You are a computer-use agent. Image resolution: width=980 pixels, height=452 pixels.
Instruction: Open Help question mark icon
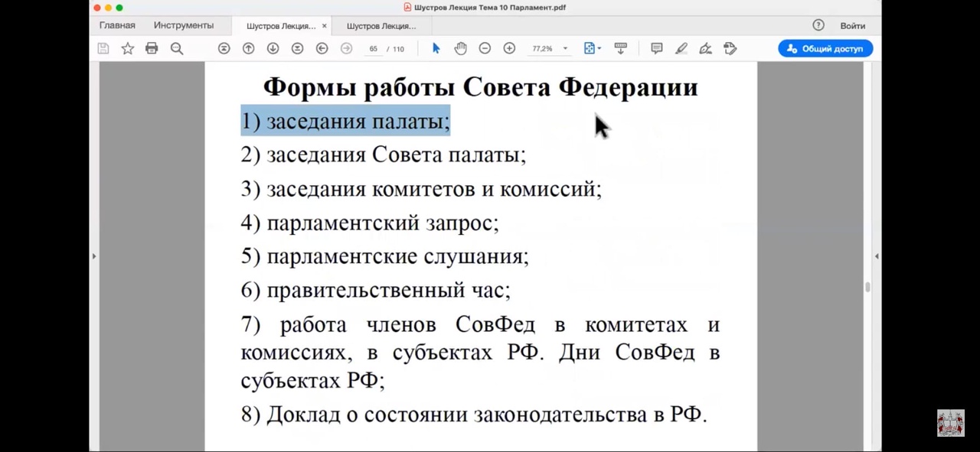pos(818,25)
